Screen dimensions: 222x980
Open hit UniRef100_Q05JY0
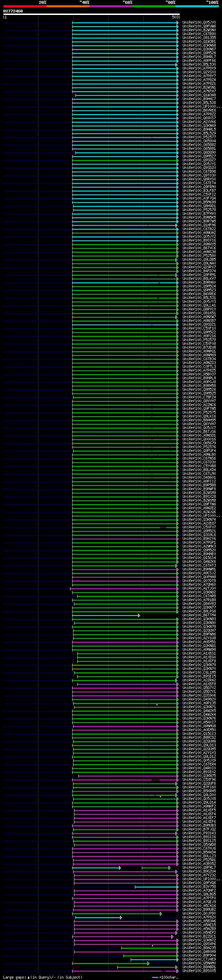pyautogui.click(x=199, y=23)
